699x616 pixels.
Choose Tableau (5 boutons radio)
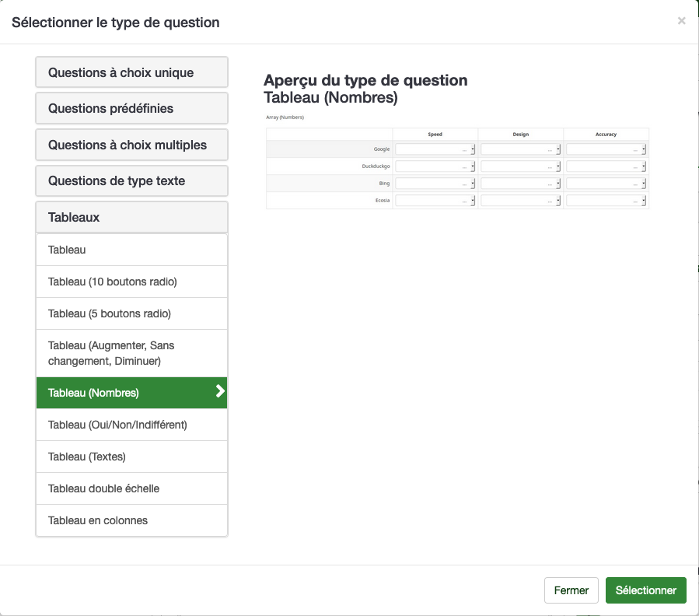point(131,313)
